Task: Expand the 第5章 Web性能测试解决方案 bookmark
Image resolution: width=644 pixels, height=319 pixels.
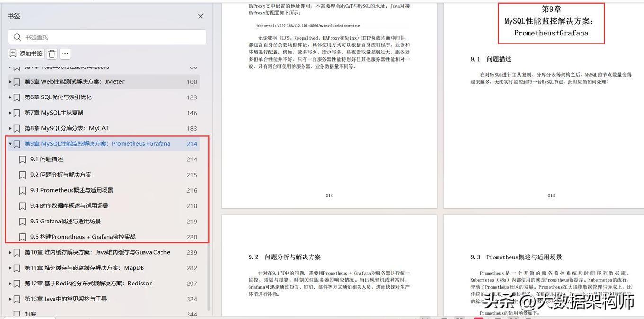Action: 10,82
